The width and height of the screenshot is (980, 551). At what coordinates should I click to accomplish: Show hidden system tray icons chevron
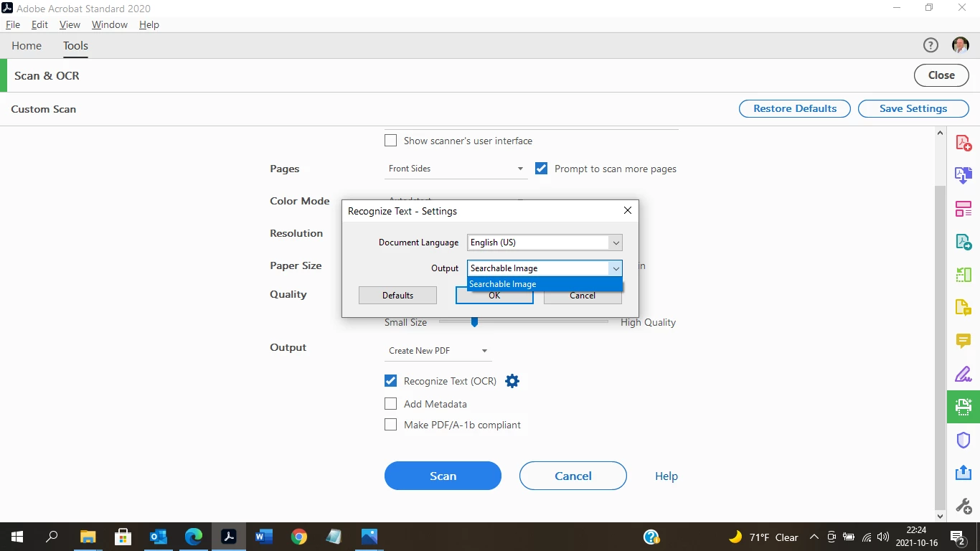(x=814, y=537)
